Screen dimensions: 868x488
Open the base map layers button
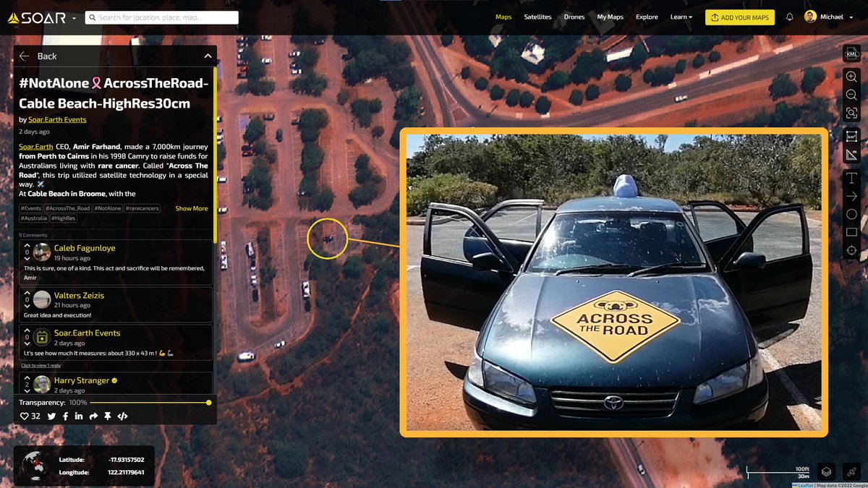pos(827,471)
